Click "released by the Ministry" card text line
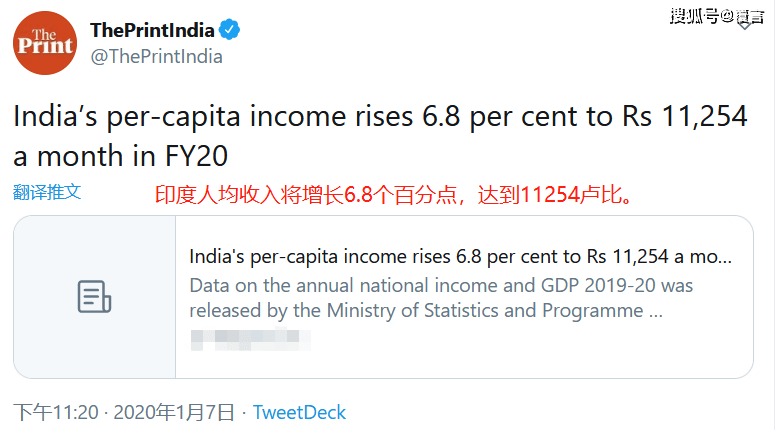 [x=425, y=311]
